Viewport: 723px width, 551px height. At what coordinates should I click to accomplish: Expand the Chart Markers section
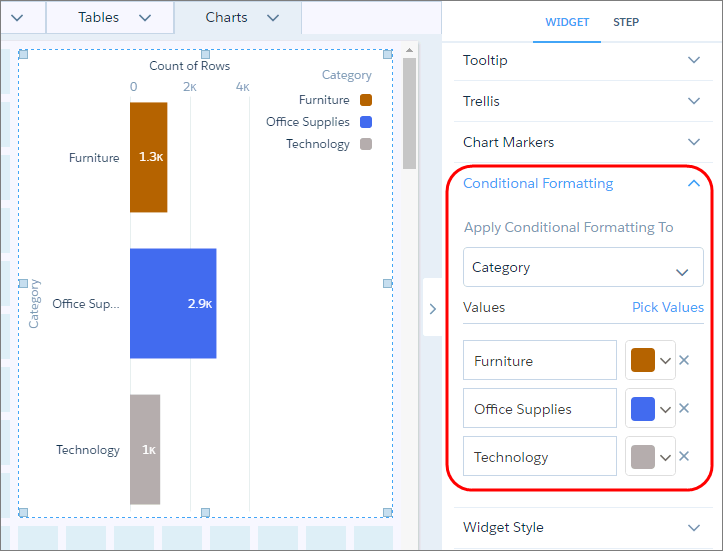(694, 143)
